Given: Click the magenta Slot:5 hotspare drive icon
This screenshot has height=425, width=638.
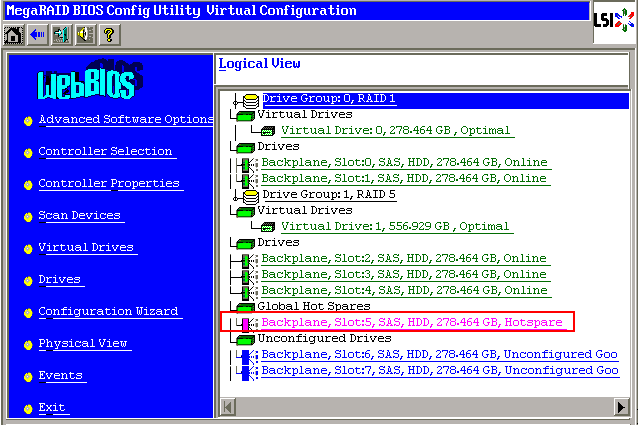Looking at the screenshot, I should (248, 324).
